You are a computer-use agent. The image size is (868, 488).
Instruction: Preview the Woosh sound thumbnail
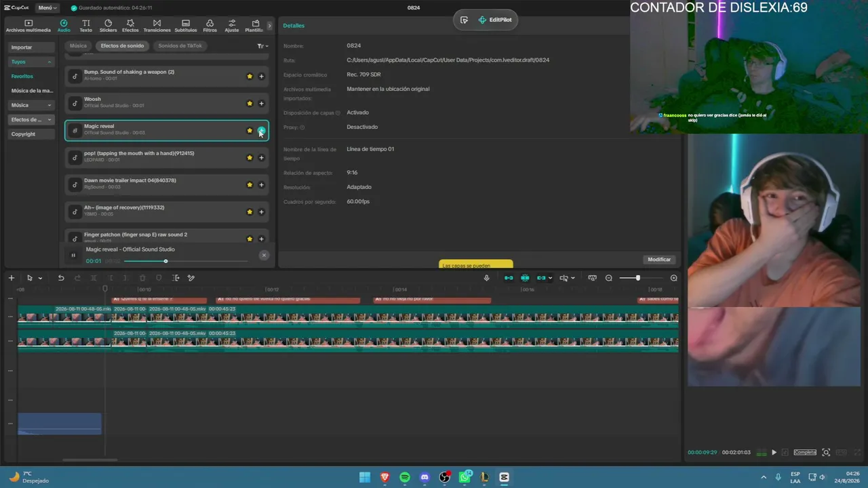point(75,103)
